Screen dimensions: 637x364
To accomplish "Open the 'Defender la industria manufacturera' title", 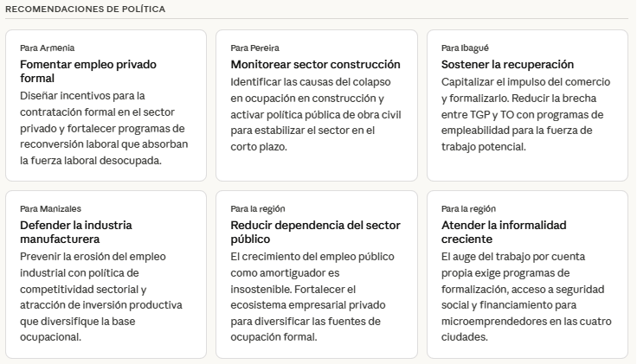I will [76, 232].
